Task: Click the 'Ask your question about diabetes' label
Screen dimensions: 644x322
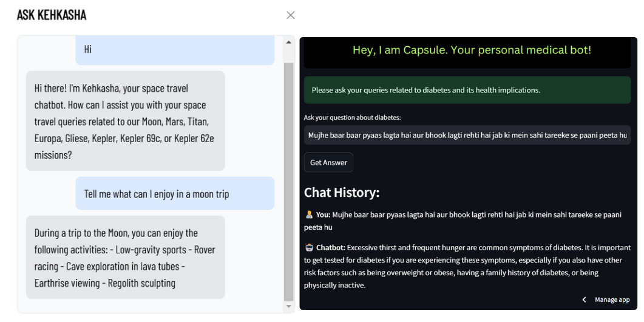Action: (x=353, y=118)
